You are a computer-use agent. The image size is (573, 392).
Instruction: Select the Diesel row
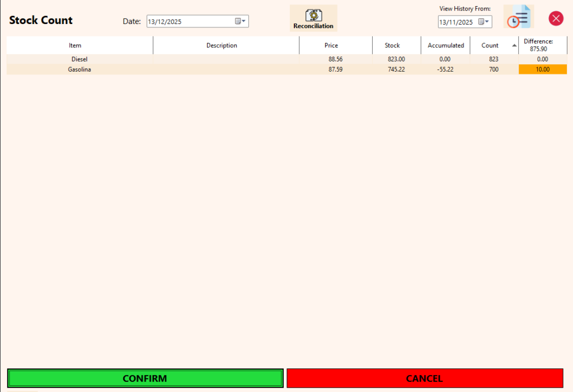pos(79,59)
